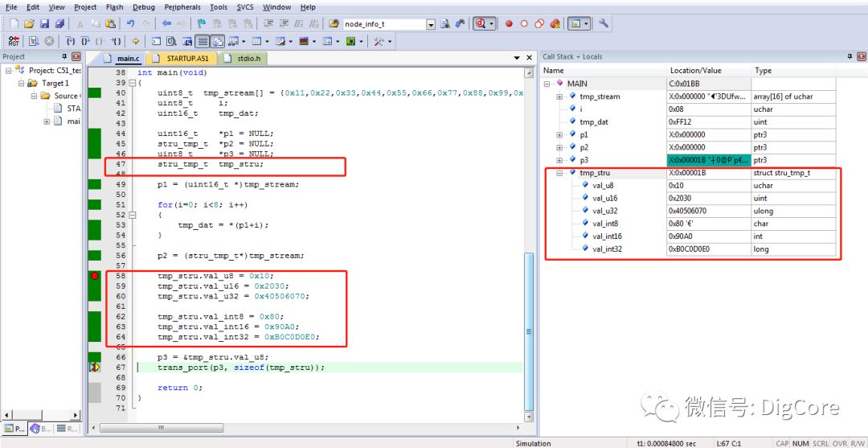Open Configuration with the wrench icon
Screen dimensions: 868x448
click(x=604, y=24)
